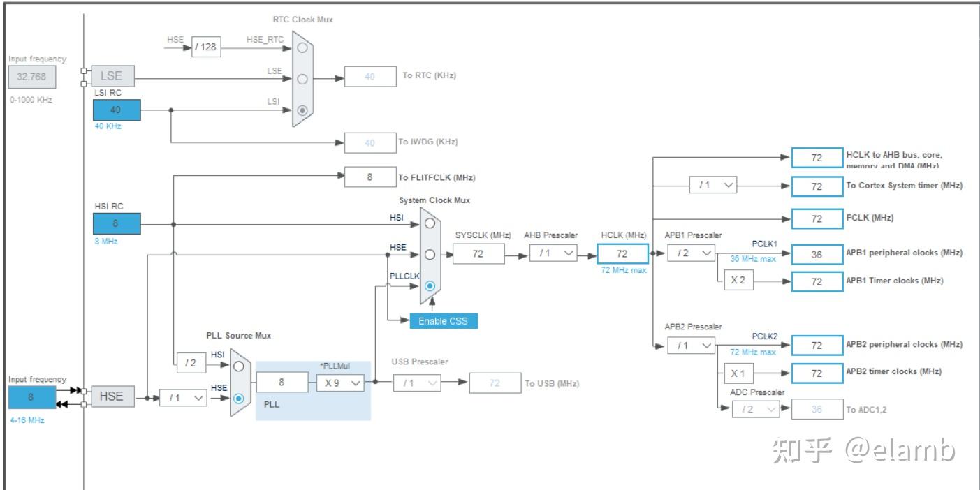
Task: Edit the LSE input frequency value 32.768
Action: (31, 77)
